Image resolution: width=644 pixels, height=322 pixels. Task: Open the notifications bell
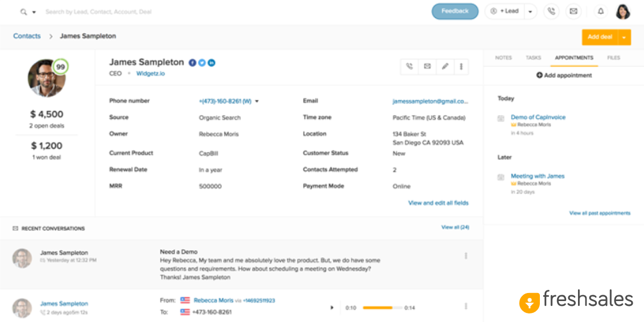coord(601,11)
